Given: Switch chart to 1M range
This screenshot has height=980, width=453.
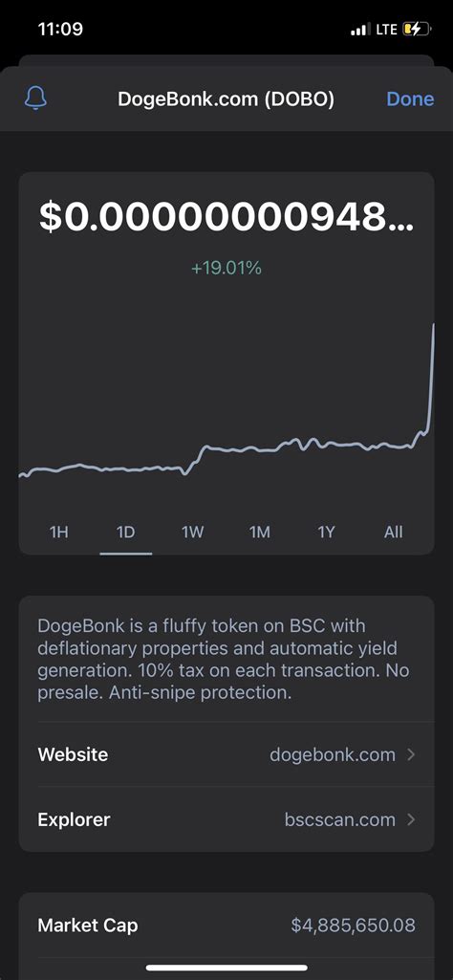Looking at the screenshot, I should [x=259, y=532].
